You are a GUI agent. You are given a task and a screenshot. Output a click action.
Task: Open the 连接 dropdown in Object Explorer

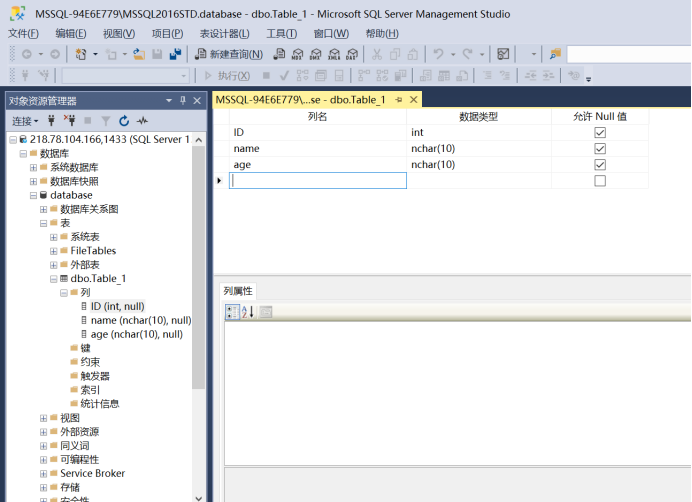point(25,121)
